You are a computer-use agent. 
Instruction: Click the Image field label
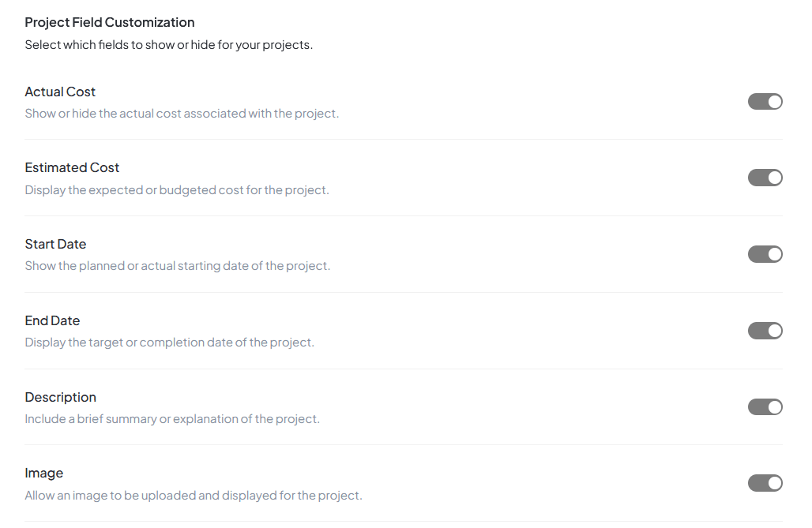[43, 473]
